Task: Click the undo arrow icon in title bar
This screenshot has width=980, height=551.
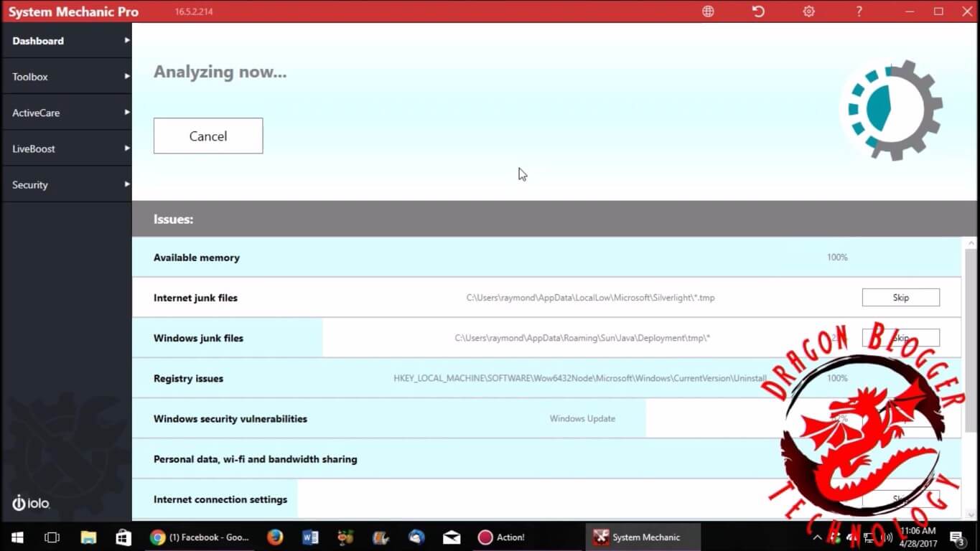Action: click(758, 11)
